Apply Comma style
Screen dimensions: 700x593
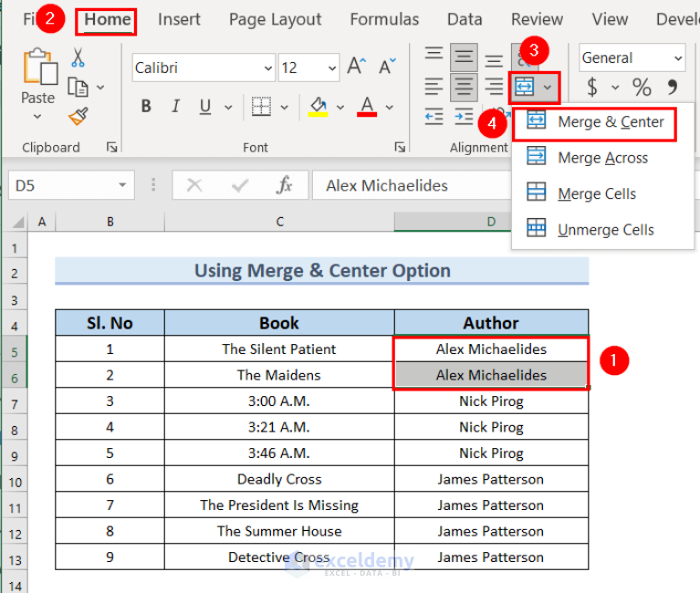tap(673, 87)
